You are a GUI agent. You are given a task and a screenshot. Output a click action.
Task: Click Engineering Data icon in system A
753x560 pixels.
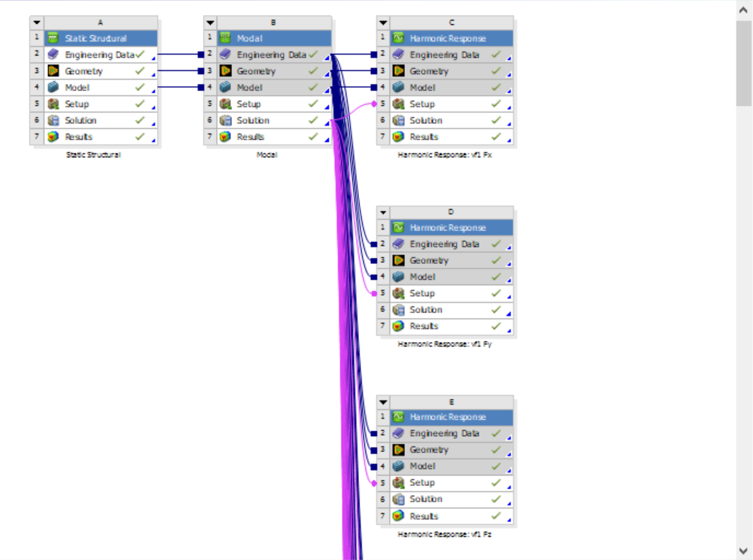[53, 55]
